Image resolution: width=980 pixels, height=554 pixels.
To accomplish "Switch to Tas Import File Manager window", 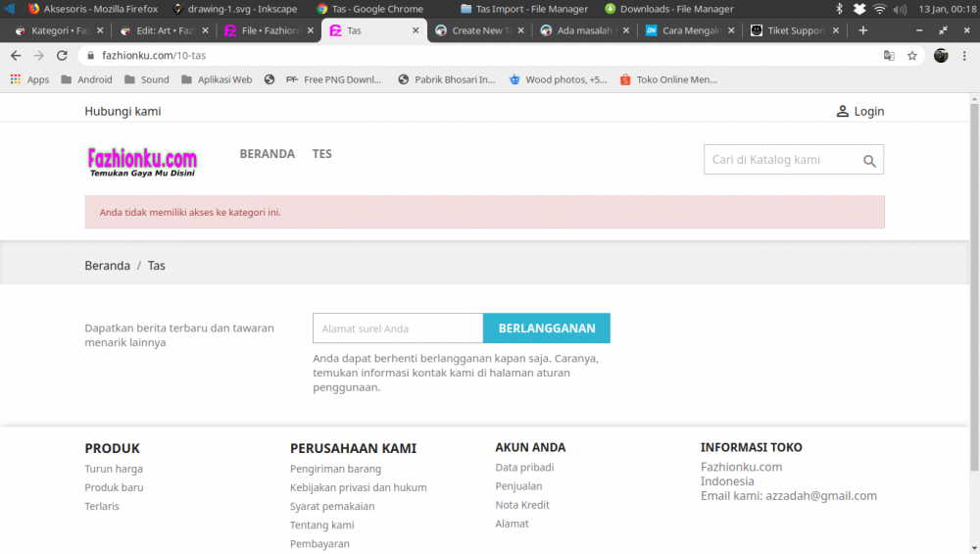I will (x=523, y=9).
